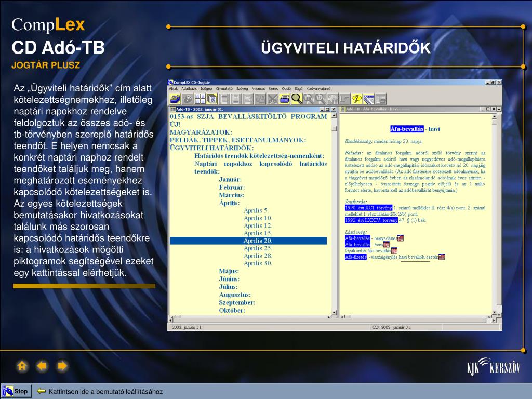This screenshot has height=399, width=532.
Task: Go to the next slide arrow
Action: [x=62, y=366]
